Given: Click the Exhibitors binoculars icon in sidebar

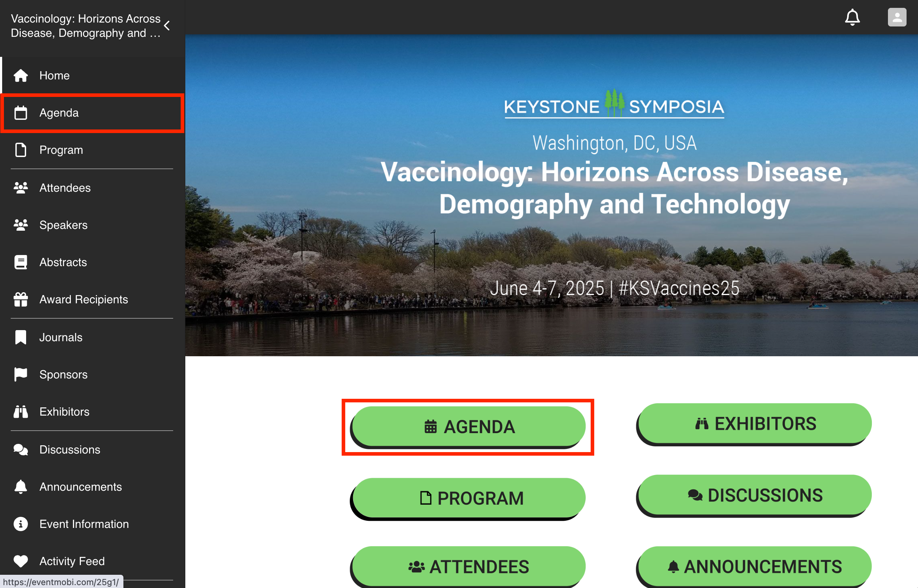Looking at the screenshot, I should pos(21,412).
